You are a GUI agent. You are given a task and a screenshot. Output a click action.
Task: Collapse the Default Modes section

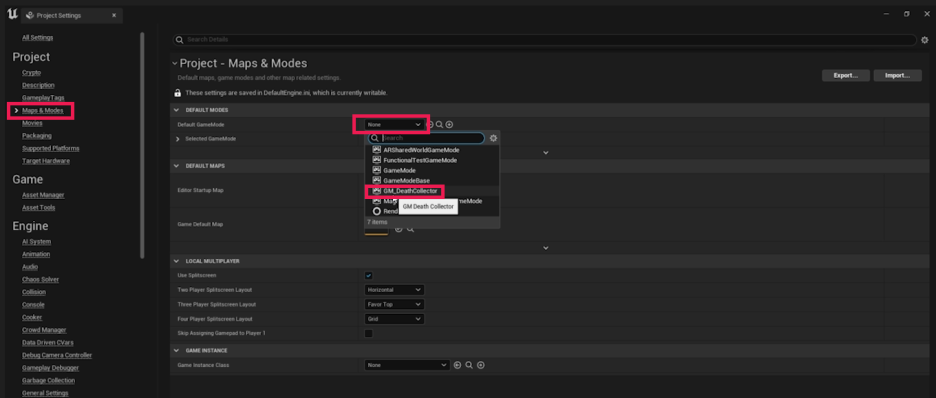(x=177, y=110)
